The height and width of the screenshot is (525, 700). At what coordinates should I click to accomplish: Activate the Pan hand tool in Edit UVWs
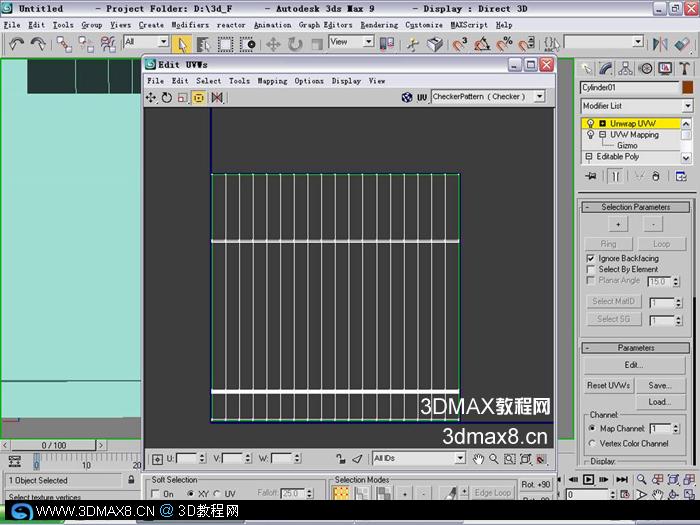point(479,459)
